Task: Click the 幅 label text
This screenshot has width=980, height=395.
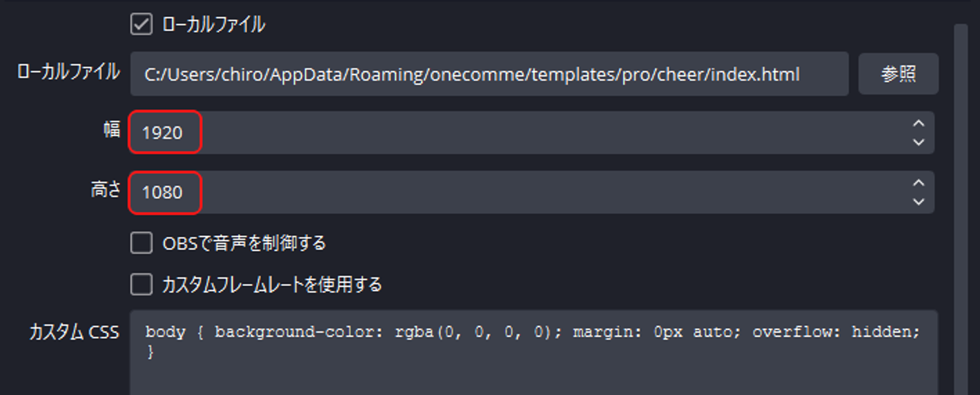Action: coord(112,130)
